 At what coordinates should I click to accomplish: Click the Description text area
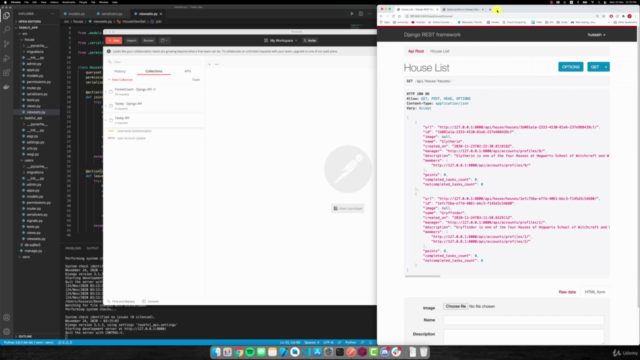click(524, 336)
